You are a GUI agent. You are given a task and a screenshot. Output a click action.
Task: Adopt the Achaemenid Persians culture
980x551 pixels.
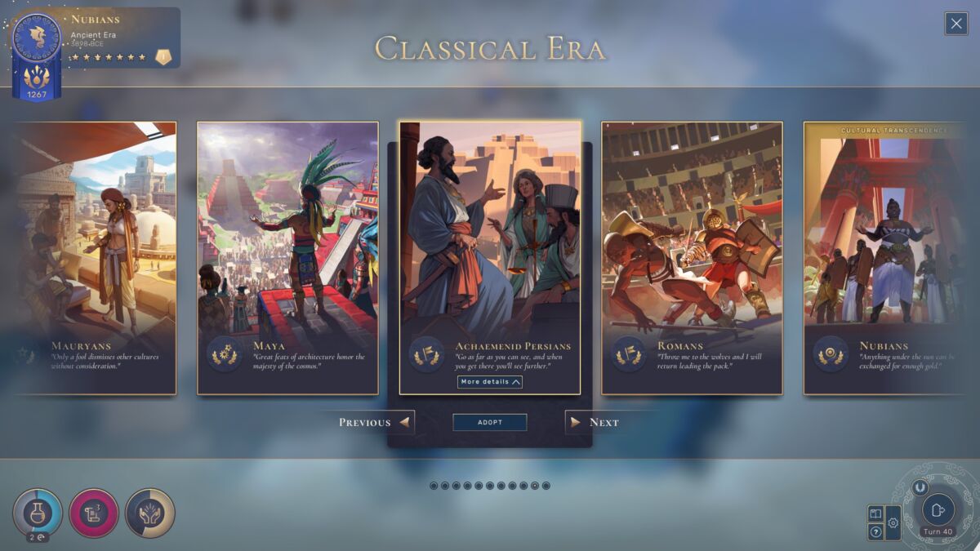[490, 422]
